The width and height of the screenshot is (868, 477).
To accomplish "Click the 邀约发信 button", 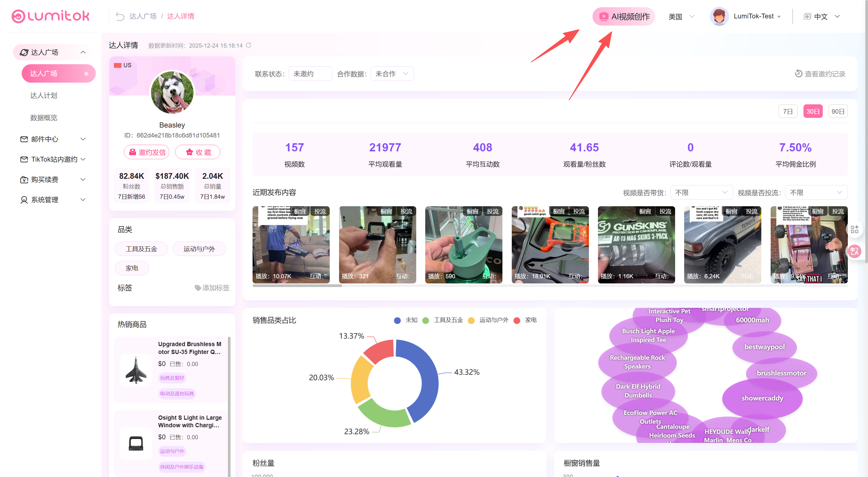I will click(x=146, y=152).
